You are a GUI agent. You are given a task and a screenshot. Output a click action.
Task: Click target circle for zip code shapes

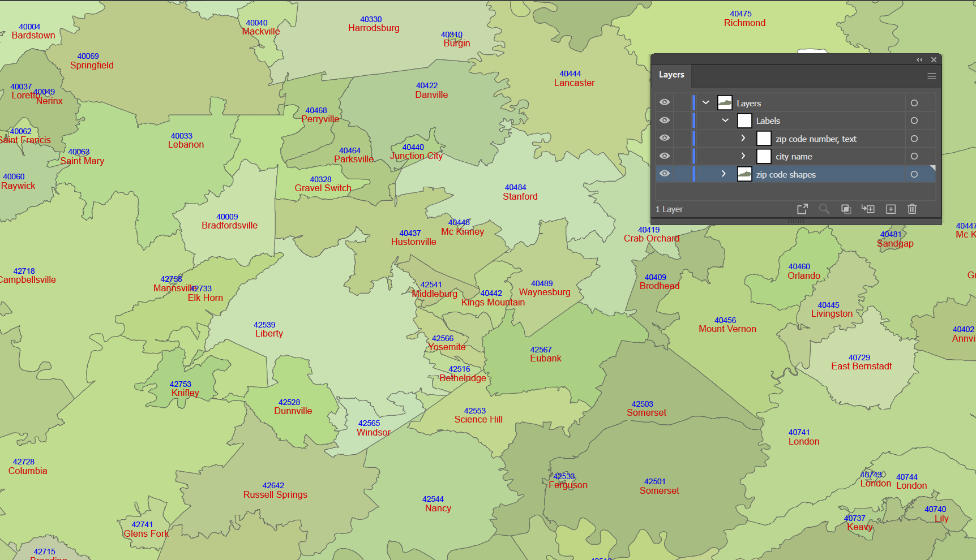coord(914,174)
